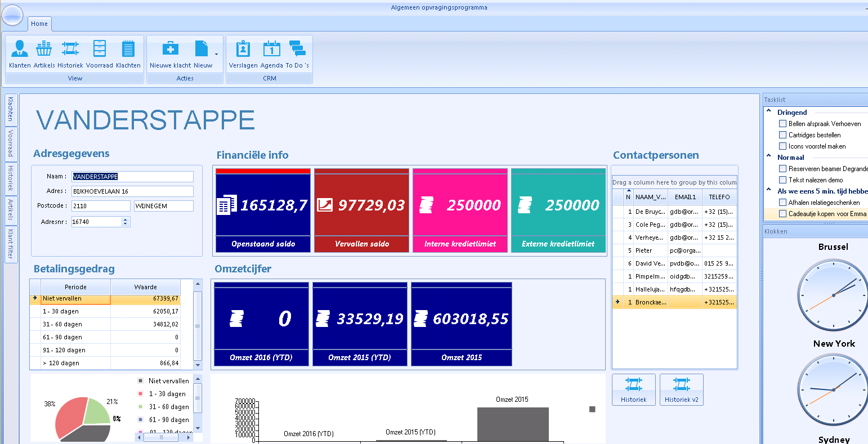Open the To Do 's chat icon

coord(297,49)
